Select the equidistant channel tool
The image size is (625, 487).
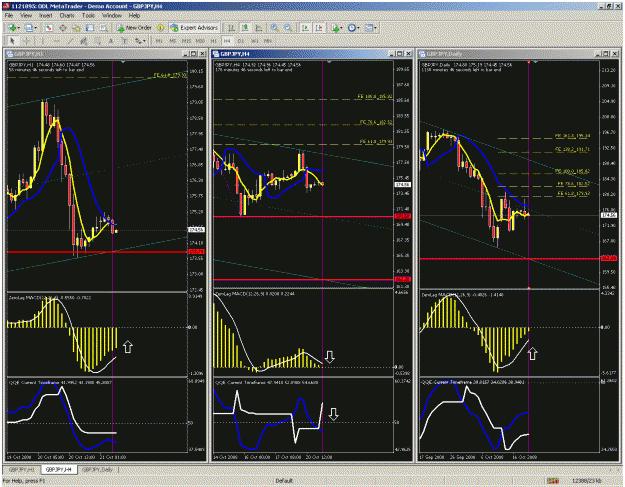point(84,41)
